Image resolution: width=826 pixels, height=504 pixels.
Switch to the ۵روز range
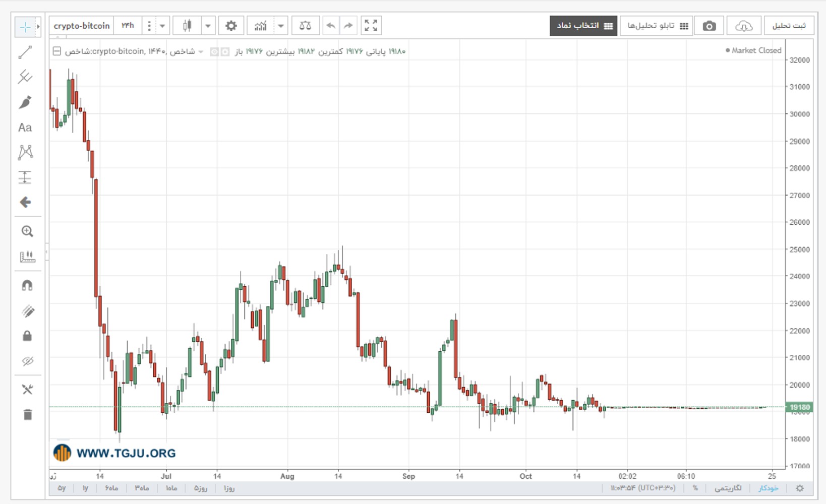coord(200,488)
